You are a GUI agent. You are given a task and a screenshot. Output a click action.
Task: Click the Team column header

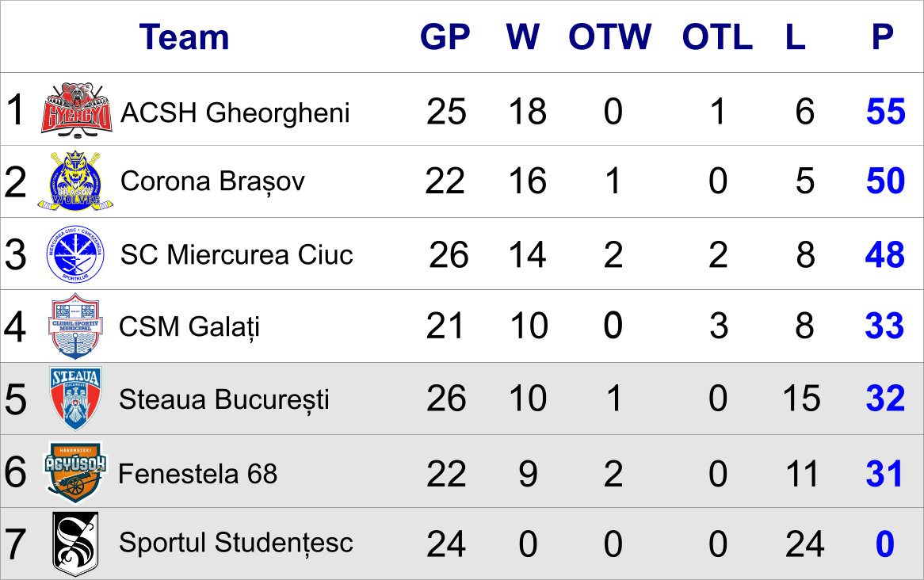(184, 37)
